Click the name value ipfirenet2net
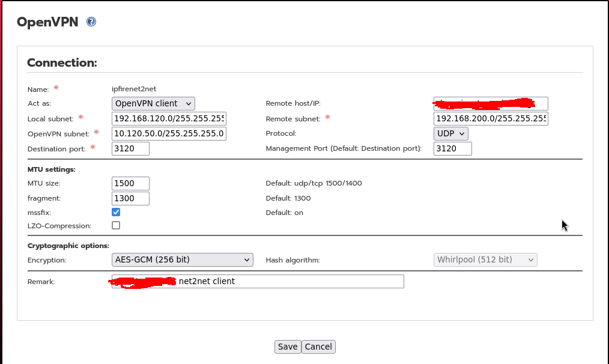Screen dimensions: 609x364 coord(134,89)
